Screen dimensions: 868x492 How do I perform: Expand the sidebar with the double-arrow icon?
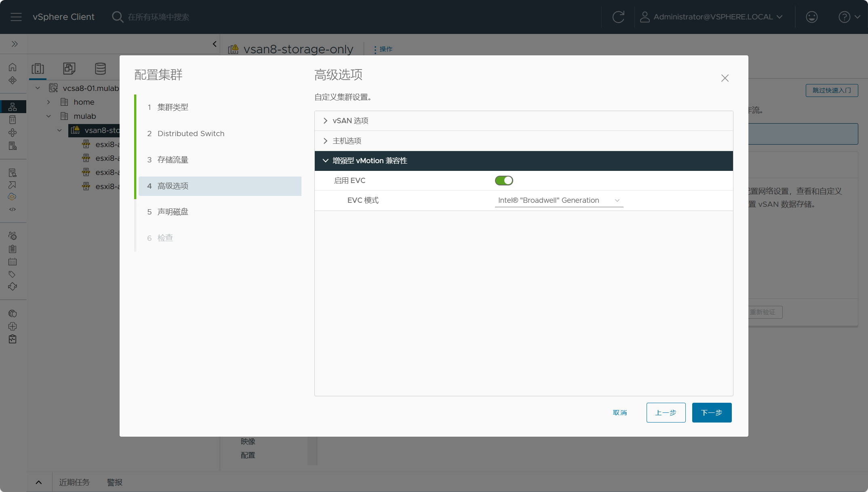(15, 44)
